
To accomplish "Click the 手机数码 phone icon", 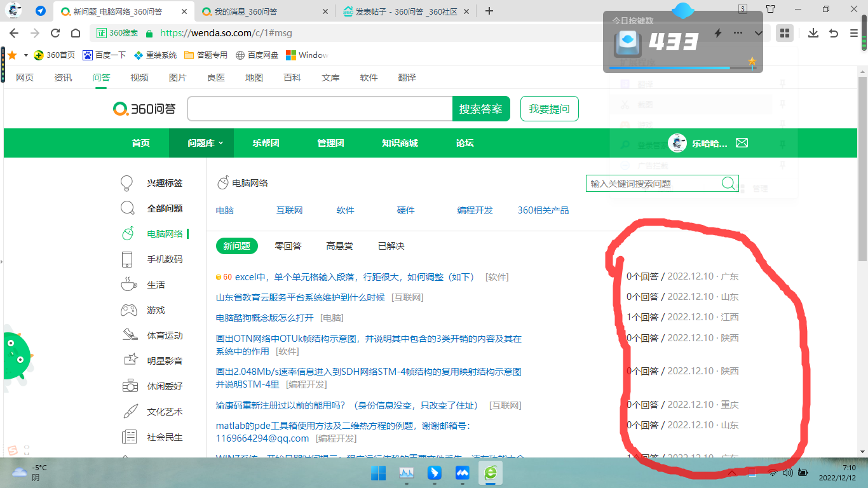I will click(127, 259).
